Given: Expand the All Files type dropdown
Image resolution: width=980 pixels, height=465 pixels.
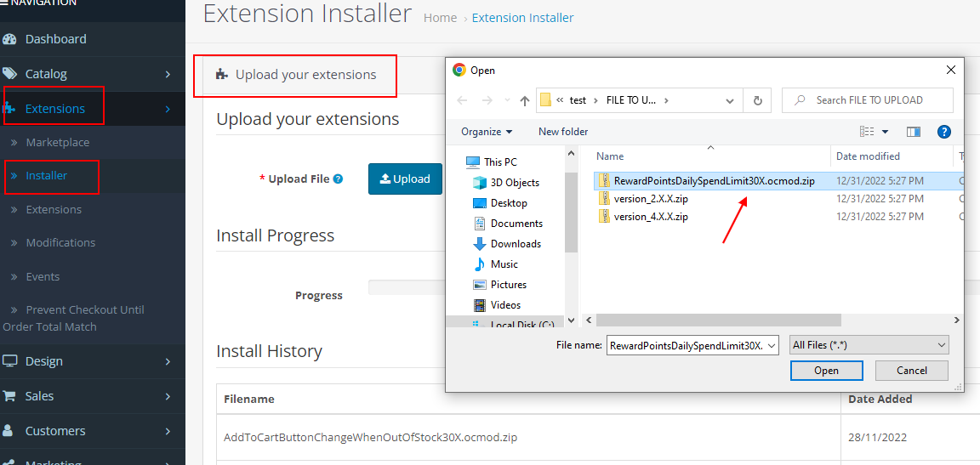Looking at the screenshot, I should tap(869, 345).
